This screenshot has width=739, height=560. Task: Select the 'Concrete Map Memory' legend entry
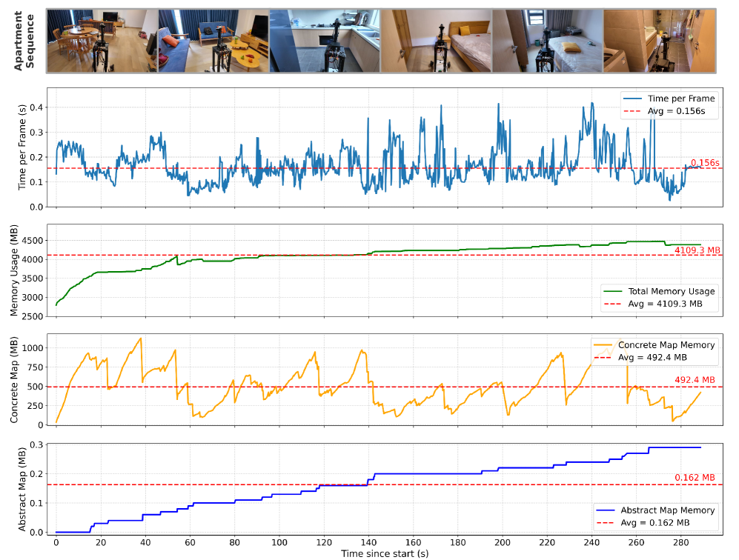click(666, 344)
